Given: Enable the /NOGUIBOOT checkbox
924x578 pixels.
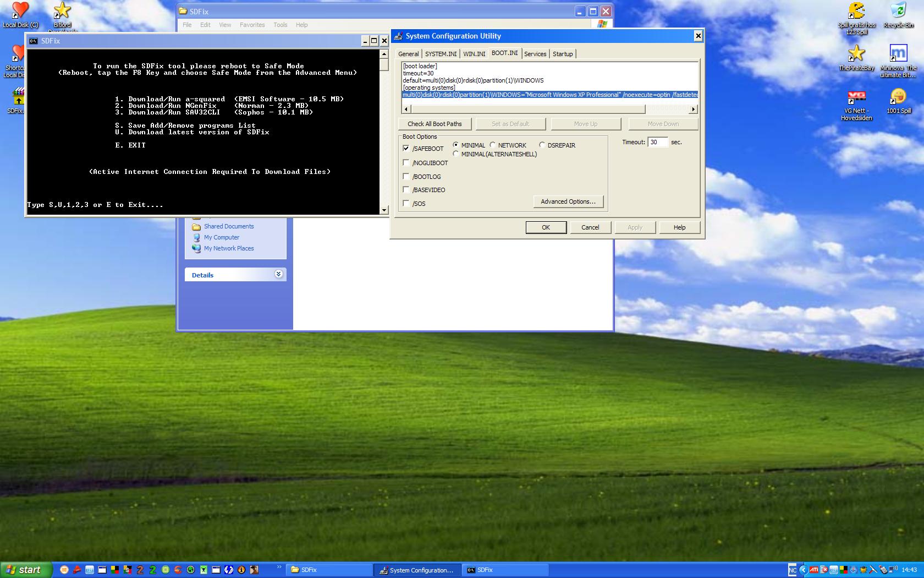Looking at the screenshot, I should [406, 162].
